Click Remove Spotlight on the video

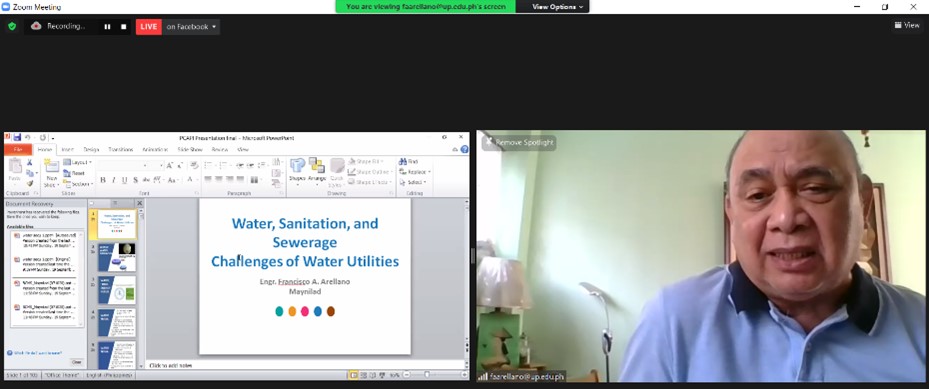tap(519, 143)
